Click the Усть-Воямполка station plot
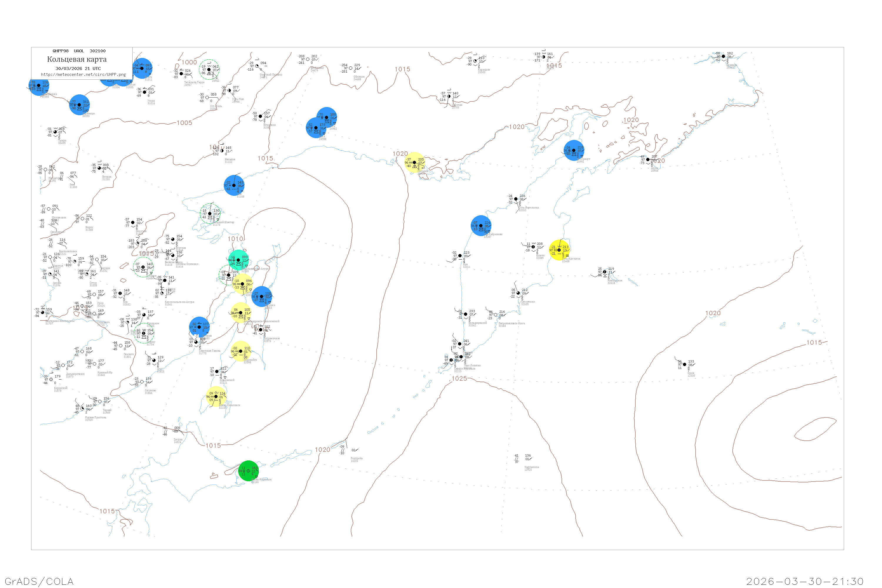Viewport: 882px width, 588px height. [516, 199]
